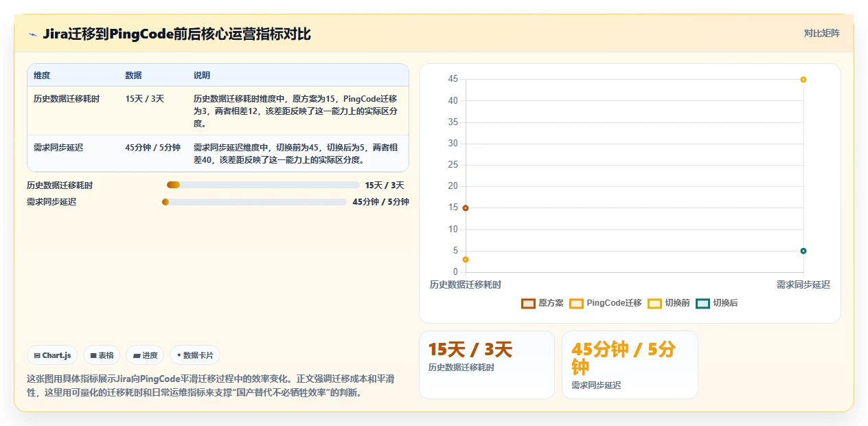Click the 数据 column header
The height and width of the screenshot is (426, 868).
tap(133, 76)
